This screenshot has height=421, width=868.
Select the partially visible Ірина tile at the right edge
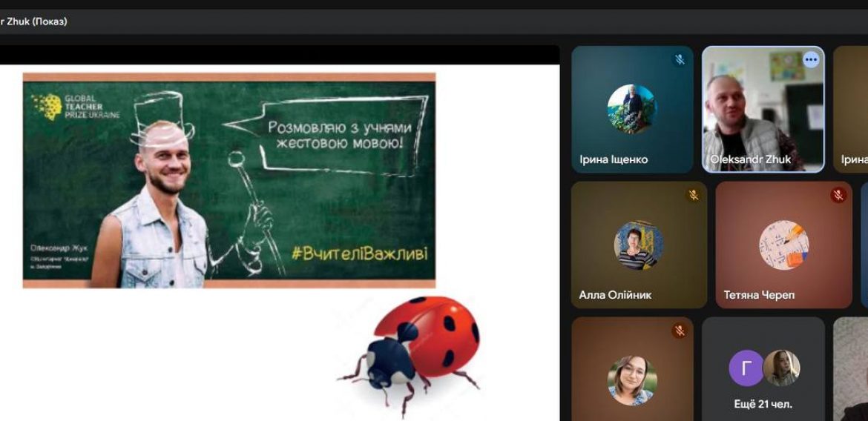tap(852, 110)
